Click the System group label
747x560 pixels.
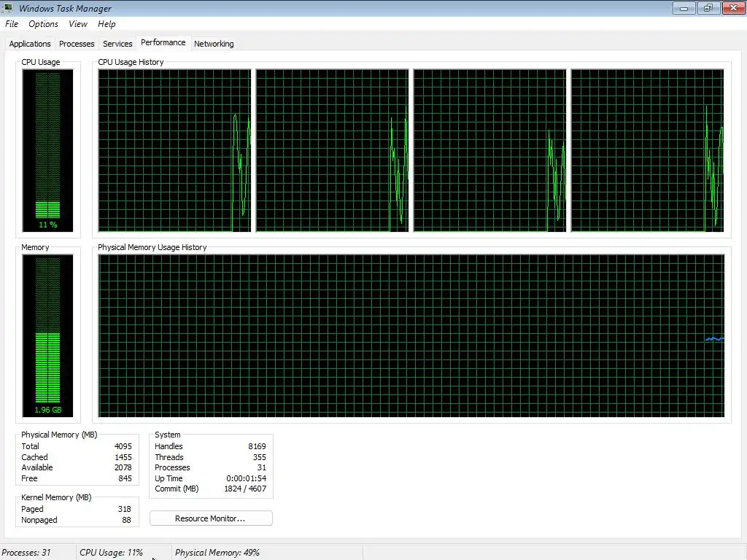(168, 435)
